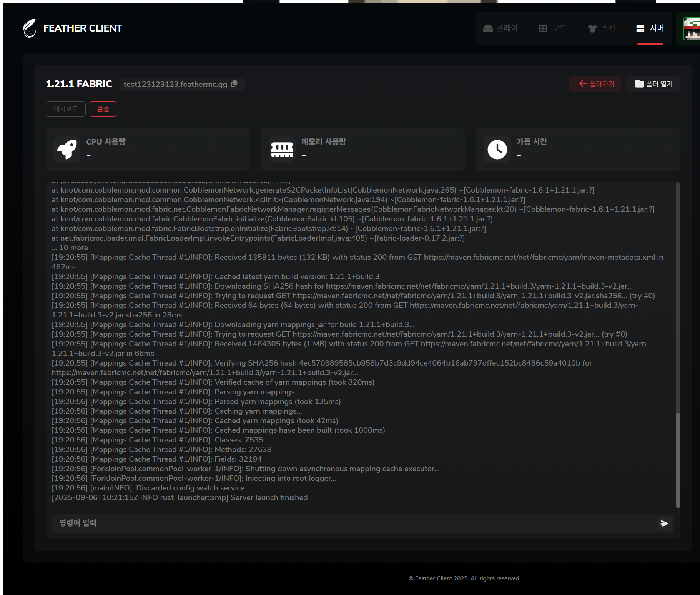This screenshot has width=700, height=595.
Task: Click the FabricLoaderImpl.invokeEntrypoints stack line
Action: pyautogui.click(x=258, y=238)
